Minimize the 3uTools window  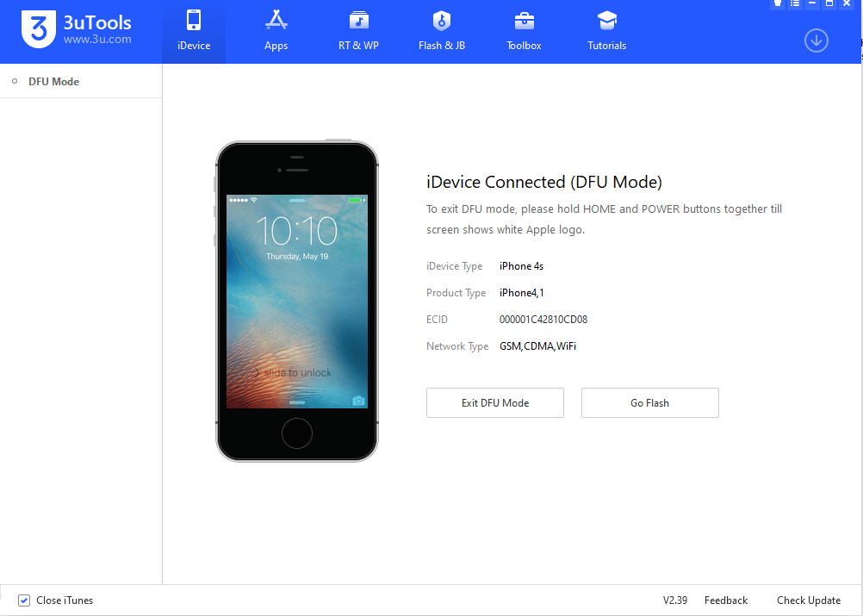(812, 3)
